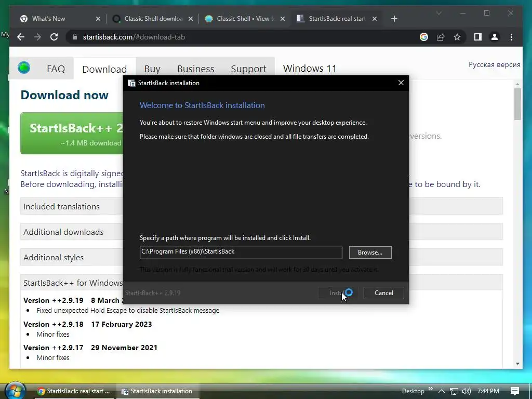Click the scrollbar up arrow

click(x=517, y=84)
